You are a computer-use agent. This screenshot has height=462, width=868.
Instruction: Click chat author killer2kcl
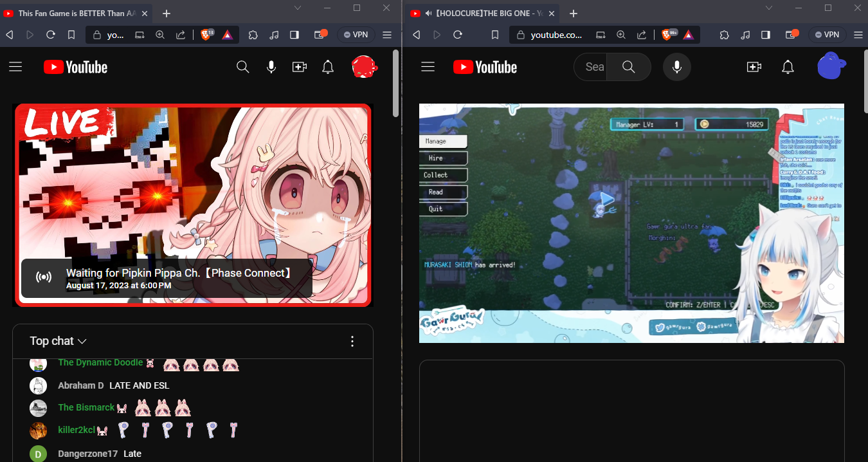[x=77, y=430]
